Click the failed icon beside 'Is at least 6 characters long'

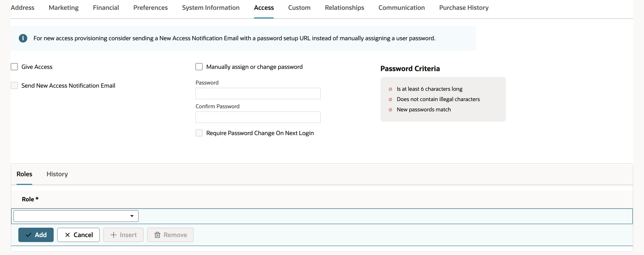(390, 89)
